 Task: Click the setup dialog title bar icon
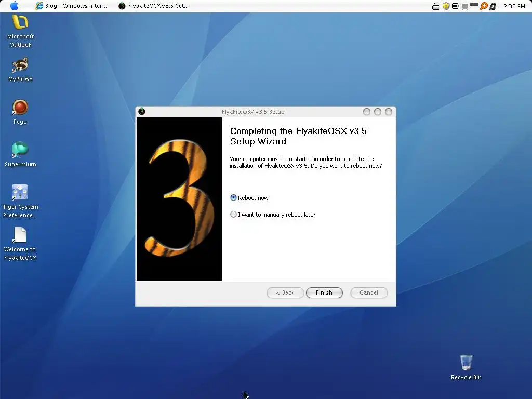pos(142,112)
